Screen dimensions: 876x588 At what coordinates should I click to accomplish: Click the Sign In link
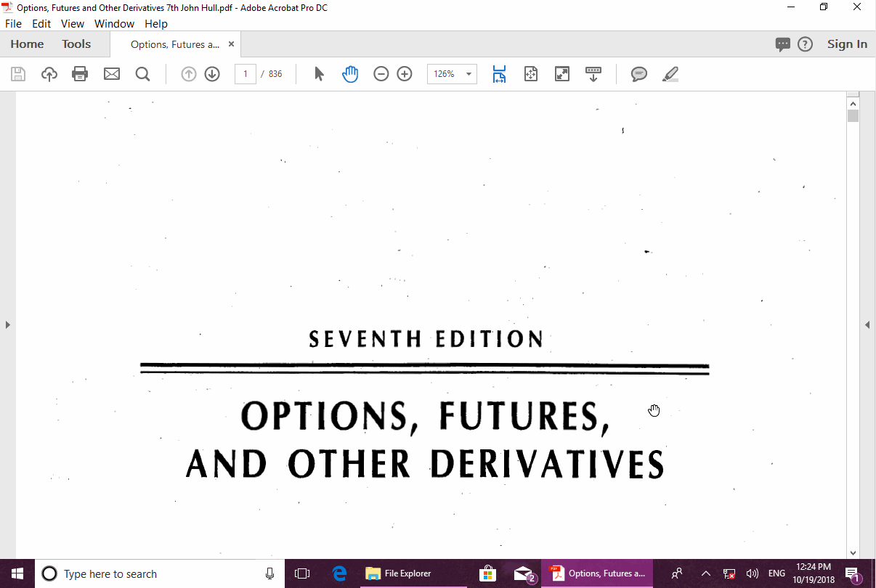(847, 44)
